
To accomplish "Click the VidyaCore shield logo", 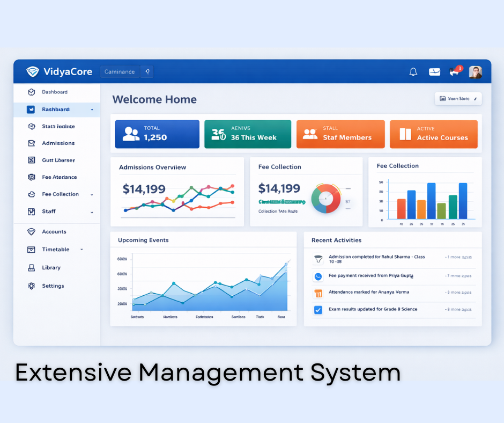I will click(32, 71).
